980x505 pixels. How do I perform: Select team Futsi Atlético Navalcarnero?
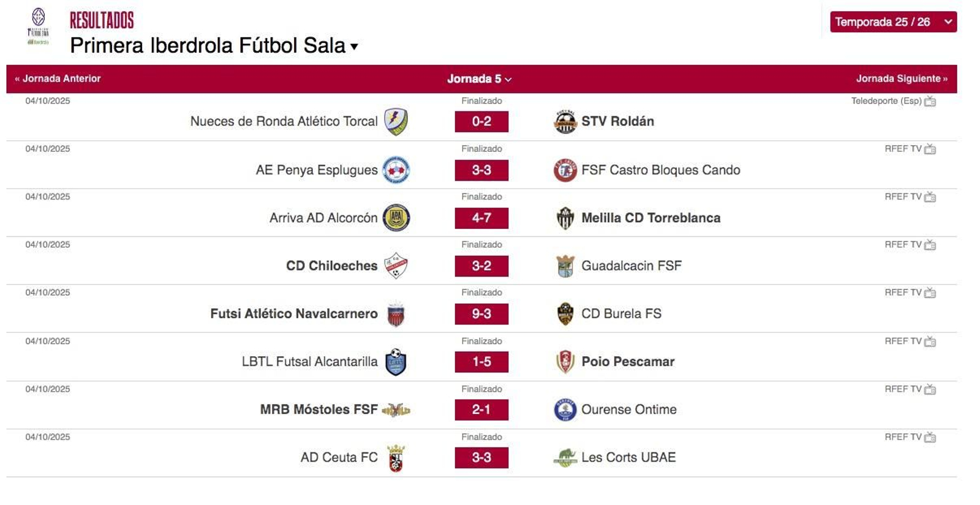(x=294, y=313)
